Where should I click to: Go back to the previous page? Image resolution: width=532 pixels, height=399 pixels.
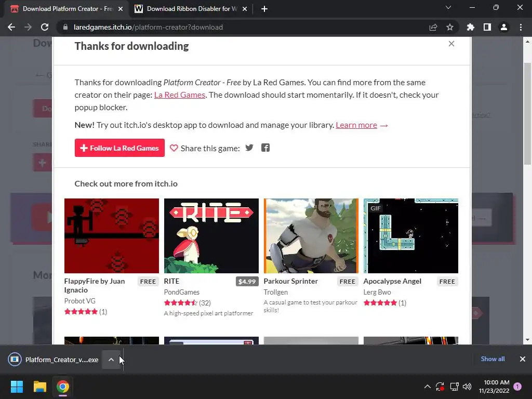[x=11, y=27]
